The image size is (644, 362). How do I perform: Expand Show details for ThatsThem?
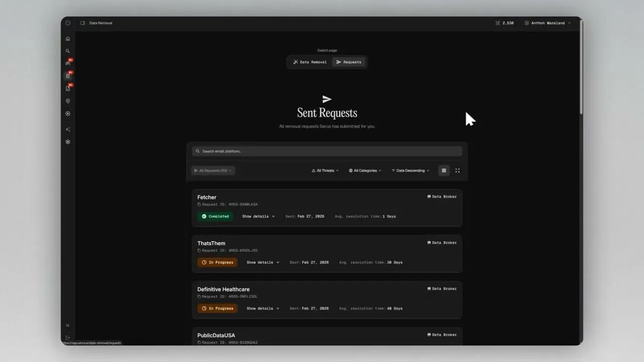(263, 262)
